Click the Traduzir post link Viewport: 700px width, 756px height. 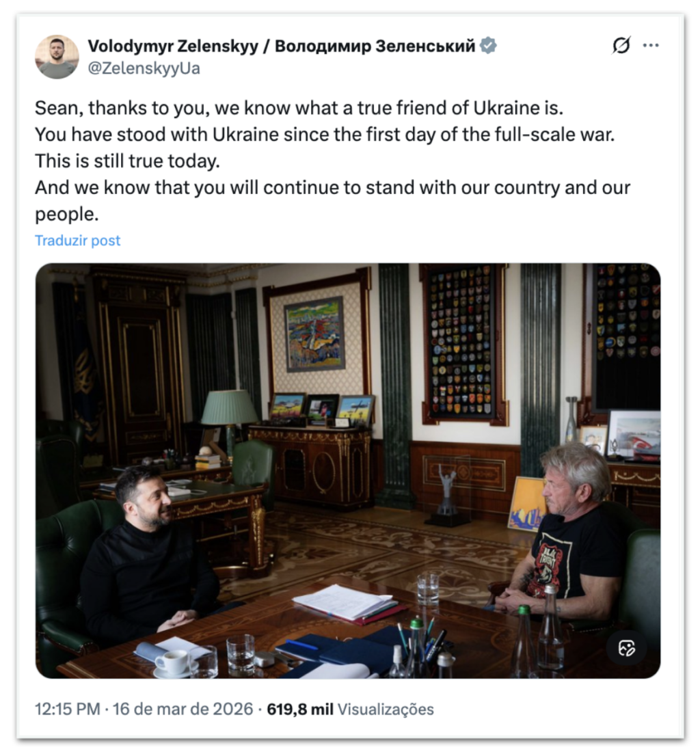(x=77, y=241)
